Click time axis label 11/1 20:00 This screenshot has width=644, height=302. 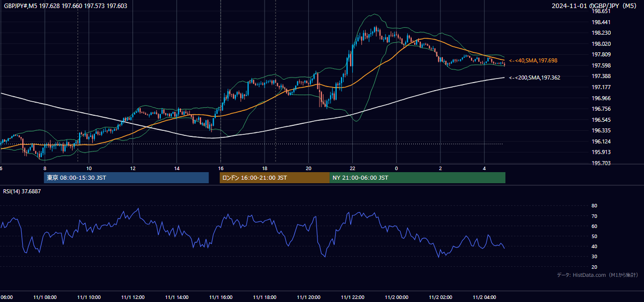click(308, 297)
